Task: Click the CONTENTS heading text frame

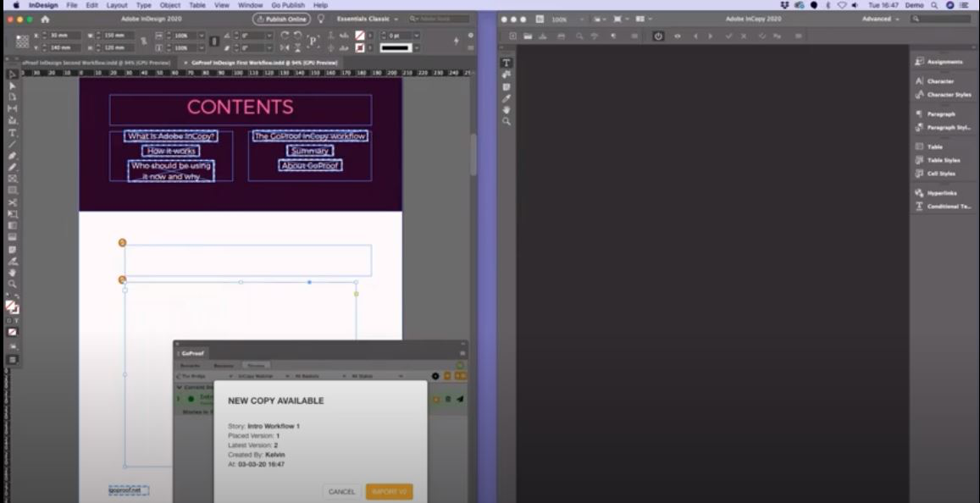Action: click(241, 110)
